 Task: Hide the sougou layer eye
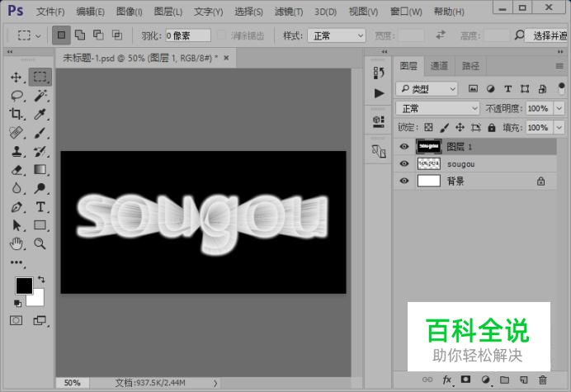[403, 163]
